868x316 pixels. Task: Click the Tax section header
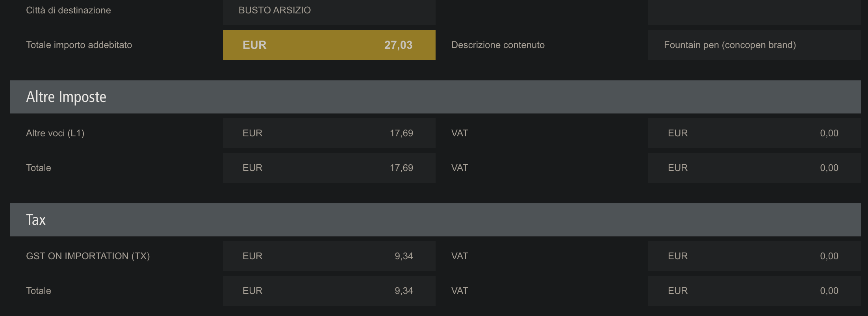(36, 220)
